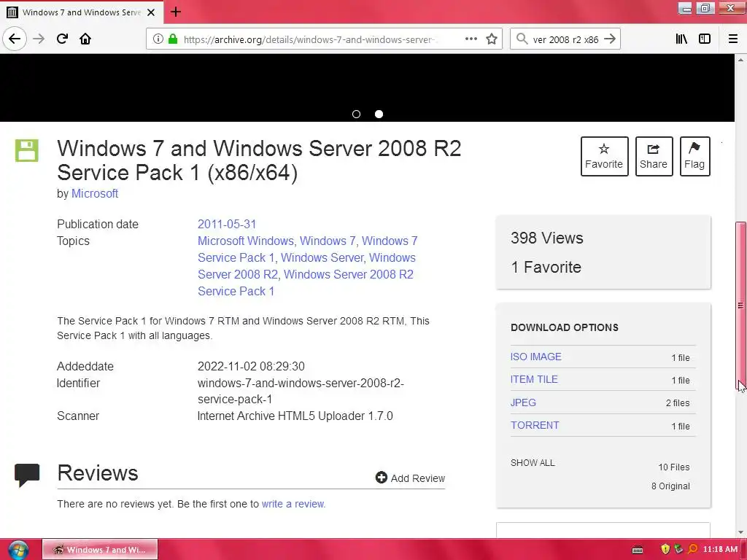Submit search with the arrow button

[x=610, y=39]
